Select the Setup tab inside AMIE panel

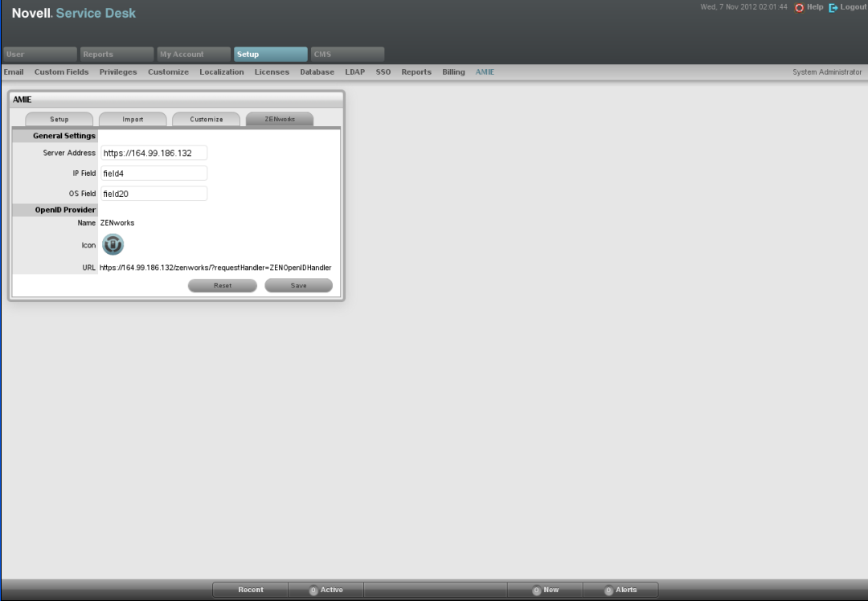point(59,120)
